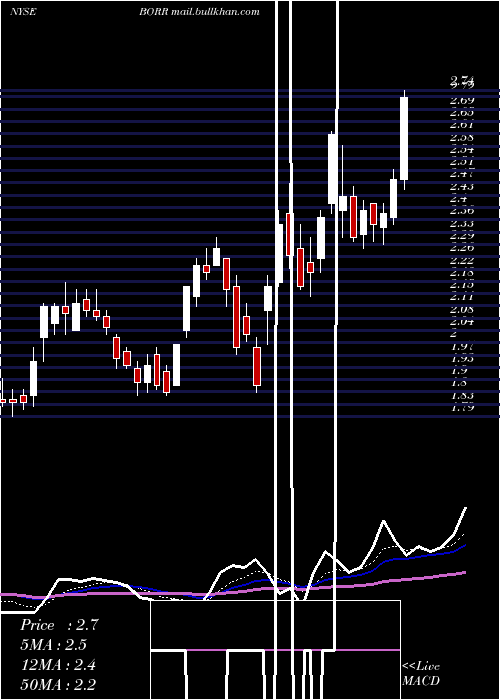Click the 2.29 price axis label
The height and width of the screenshot is (700, 500).
462,235
